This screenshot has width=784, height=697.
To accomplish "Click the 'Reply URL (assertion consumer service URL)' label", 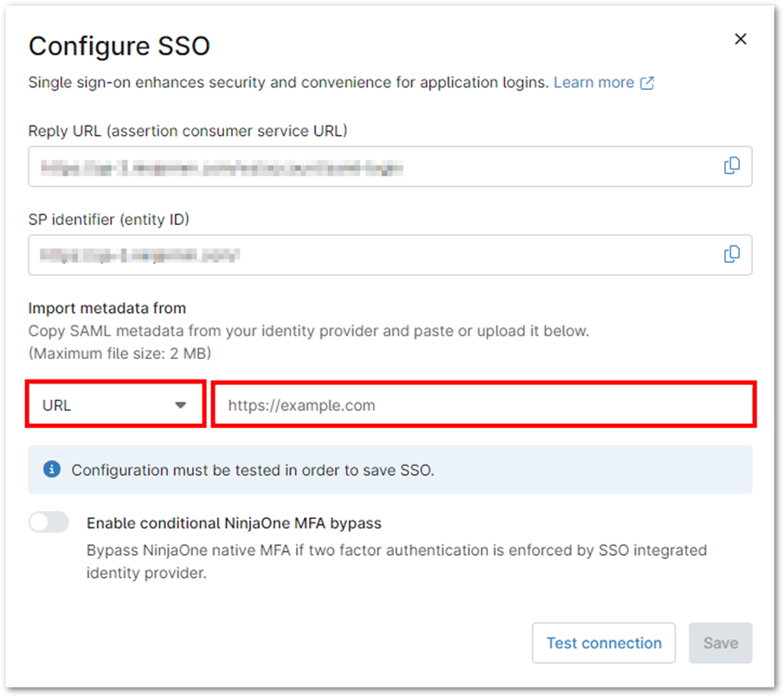I will coord(188,131).
